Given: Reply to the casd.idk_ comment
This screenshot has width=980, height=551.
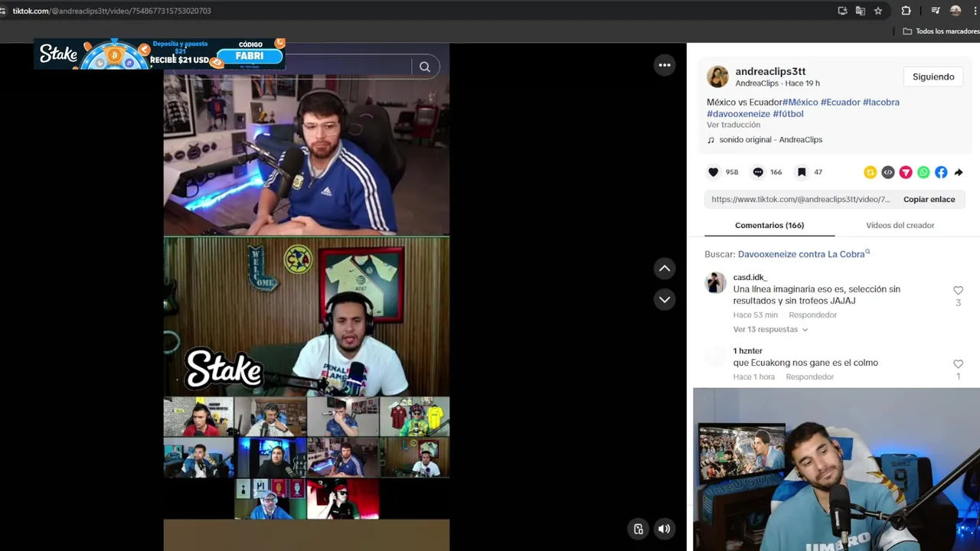Looking at the screenshot, I should click(x=812, y=315).
